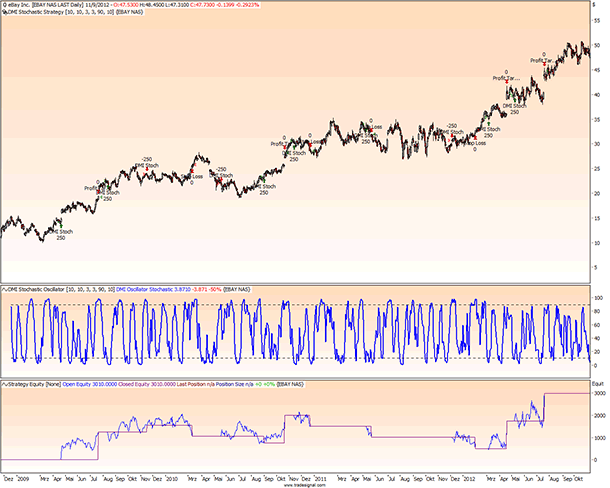Click the eBay Inc. price series legend icon
Image resolution: width=610 pixels, height=488 pixels.
coord(4,4)
